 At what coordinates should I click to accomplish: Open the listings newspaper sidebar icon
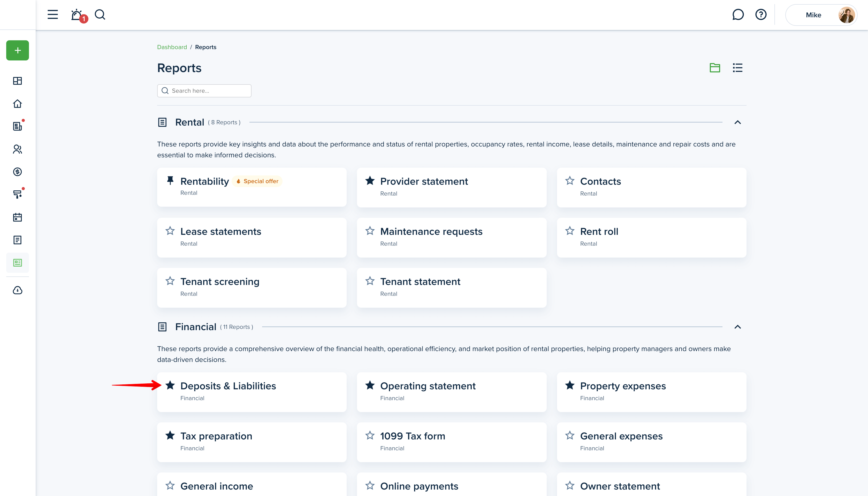click(x=17, y=126)
